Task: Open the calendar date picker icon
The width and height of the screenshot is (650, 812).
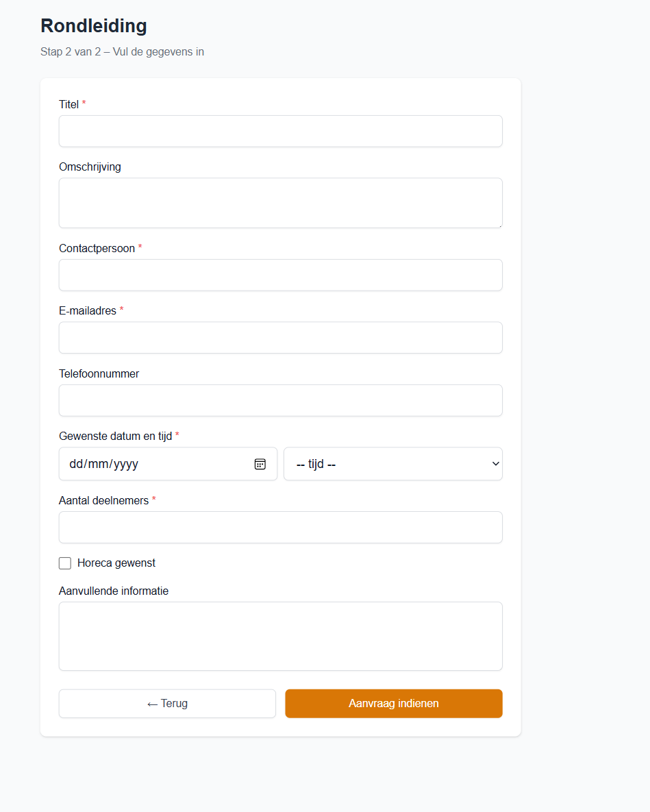Action: [x=260, y=464]
